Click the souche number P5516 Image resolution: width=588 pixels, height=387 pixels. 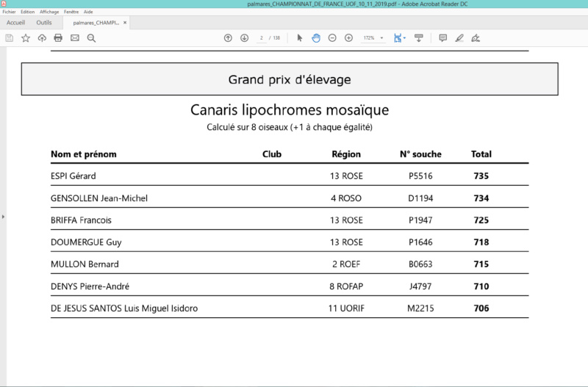[x=420, y=176]
